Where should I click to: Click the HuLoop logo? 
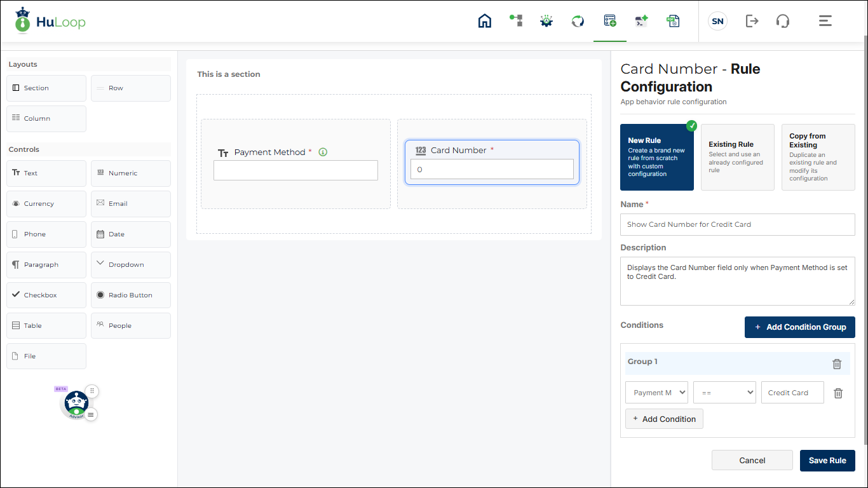pos(50,22)
